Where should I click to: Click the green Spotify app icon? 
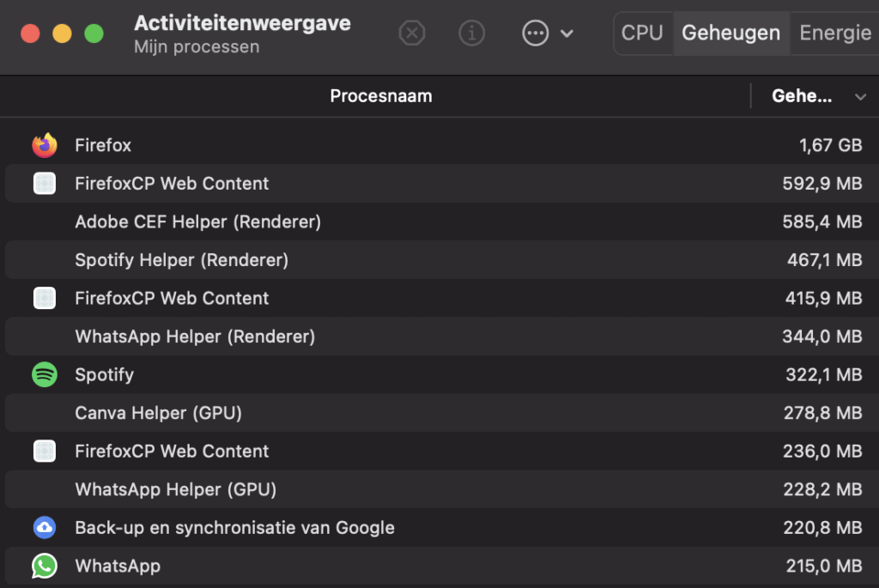pyautogui.click(x=45, y=374)
